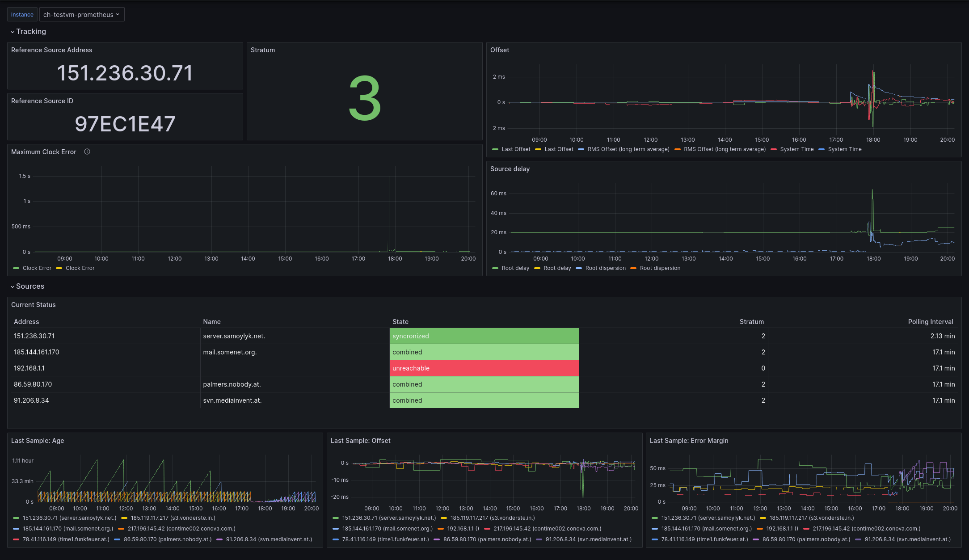This screenshot has width=969, height=560.
Task: Toggle Root dispersion blue legend entry
Action: [605, 268]
